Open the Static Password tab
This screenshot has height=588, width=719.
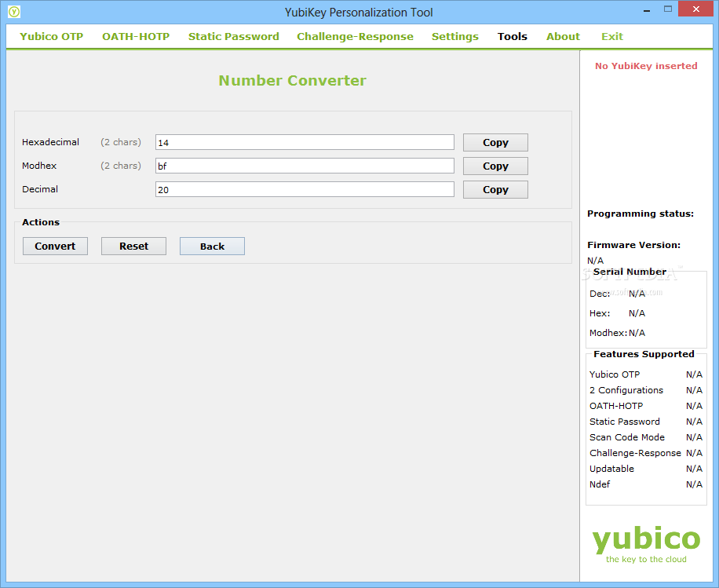coord(233,37)
